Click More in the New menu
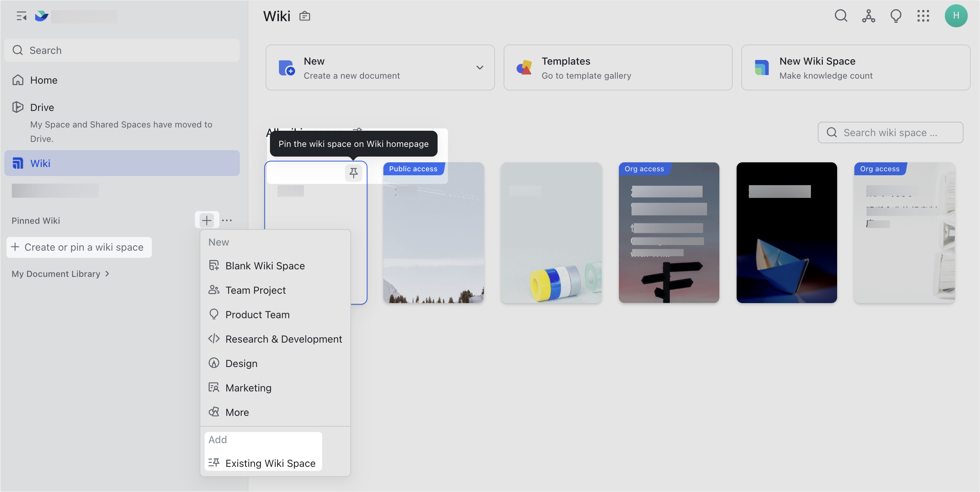The height and width of the screenshot is (492, 980). pyautogui.click(x=275, y=412)
